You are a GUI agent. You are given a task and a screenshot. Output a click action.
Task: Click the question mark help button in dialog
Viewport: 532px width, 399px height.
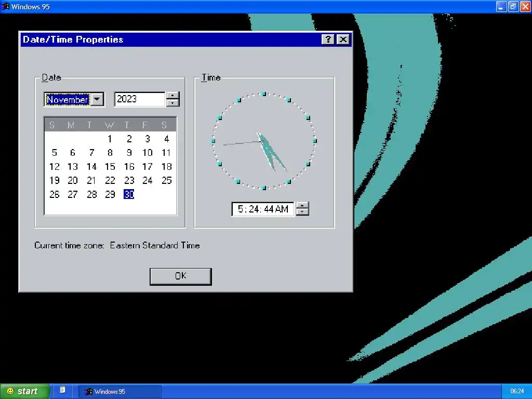(328, 39)
